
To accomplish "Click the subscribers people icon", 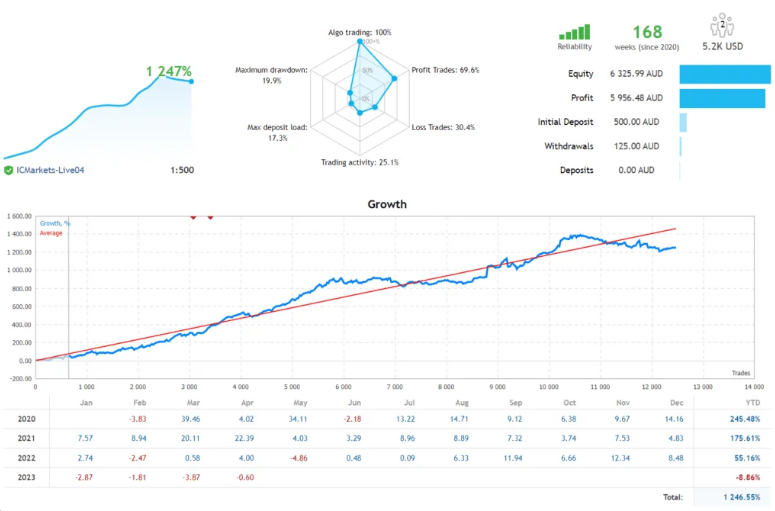I will click(722, 25).
